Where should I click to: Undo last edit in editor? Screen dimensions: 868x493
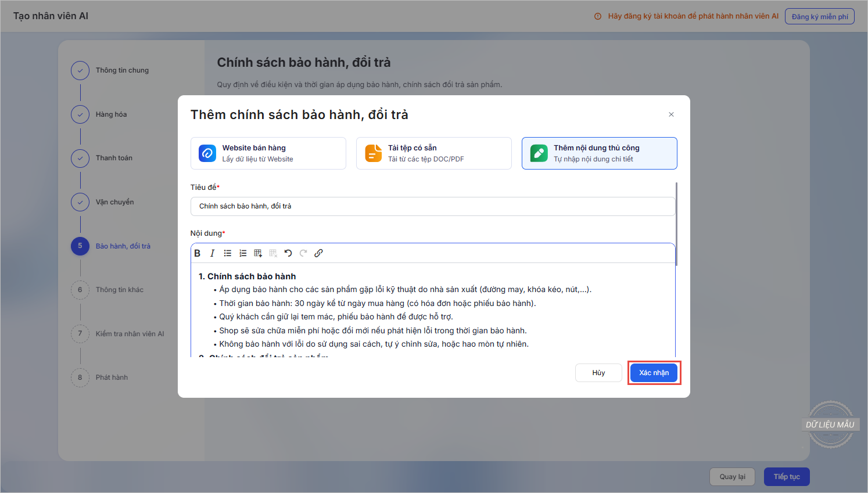[x=288, y=253]
